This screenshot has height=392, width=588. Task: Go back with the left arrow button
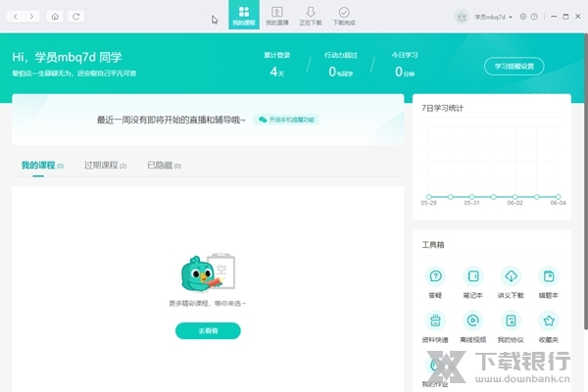tap(16, 17)
